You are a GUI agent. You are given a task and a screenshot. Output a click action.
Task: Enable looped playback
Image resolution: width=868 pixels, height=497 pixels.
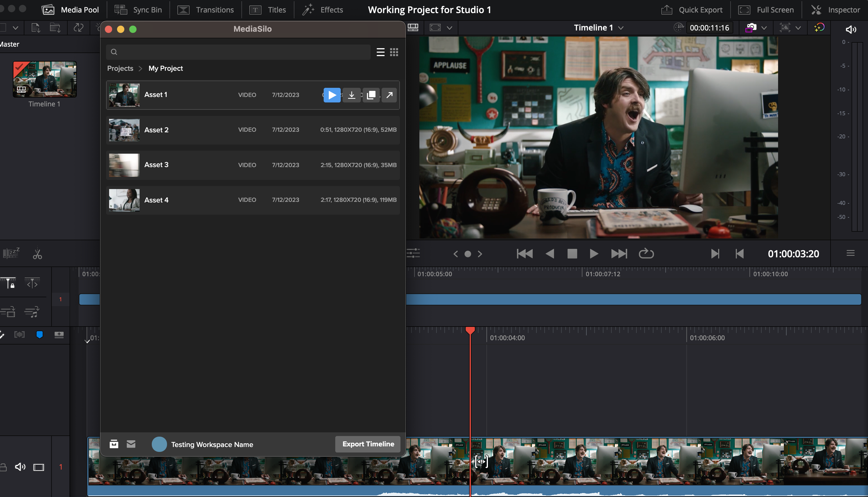tap(646, 254)
